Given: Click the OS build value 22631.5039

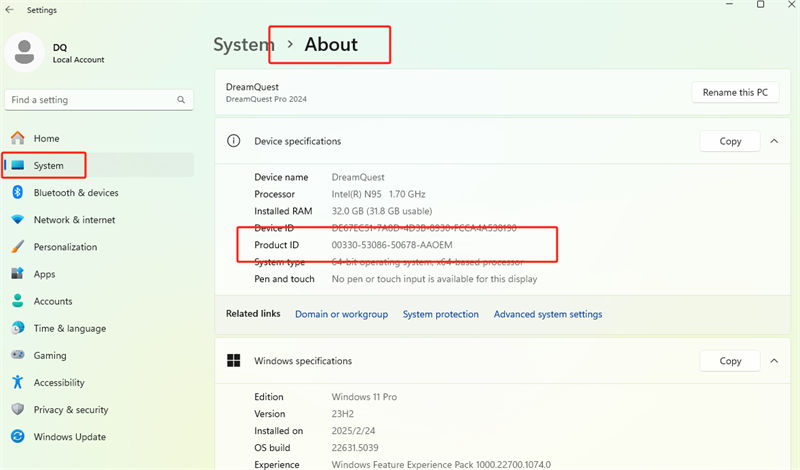Looking at the screenshot, I should (x=355, y=448).
